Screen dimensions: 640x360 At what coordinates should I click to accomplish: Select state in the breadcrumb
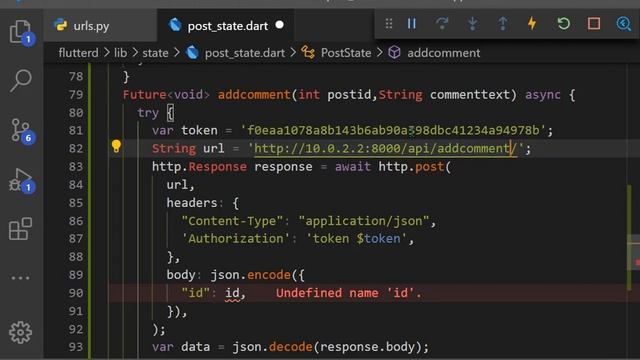(155, 53)
